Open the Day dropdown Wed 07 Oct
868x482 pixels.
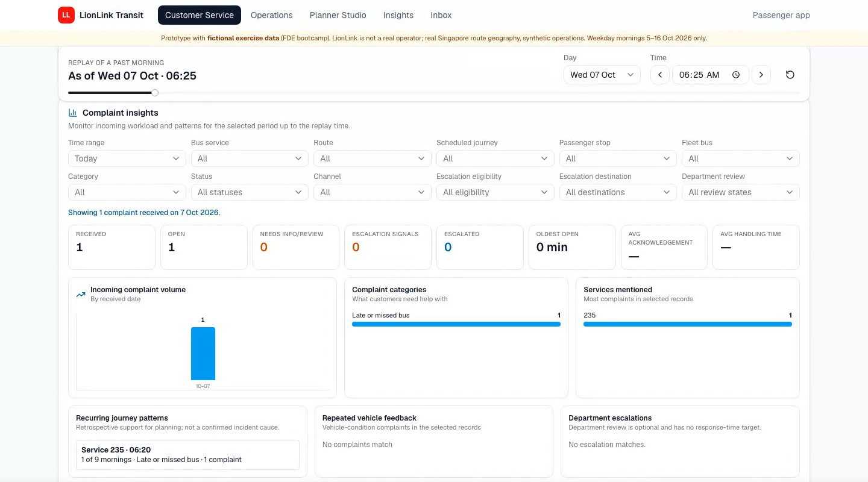coord(602,75)
